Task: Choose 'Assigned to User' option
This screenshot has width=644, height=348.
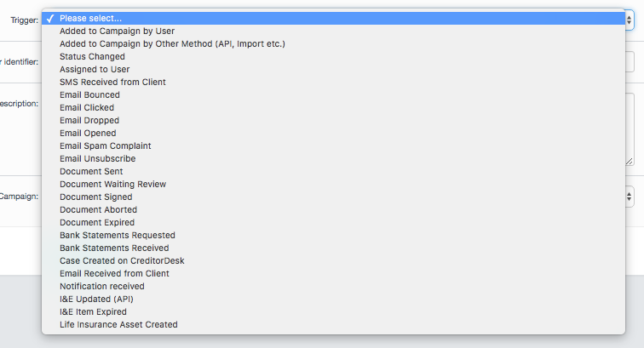Action: [95, 69]
